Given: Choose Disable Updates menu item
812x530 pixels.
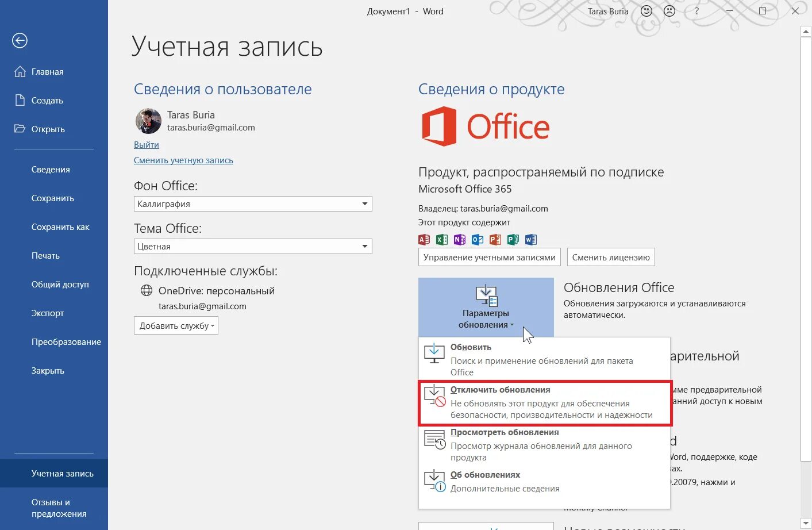Looking at the screenshot, I should tap(545, 403).
